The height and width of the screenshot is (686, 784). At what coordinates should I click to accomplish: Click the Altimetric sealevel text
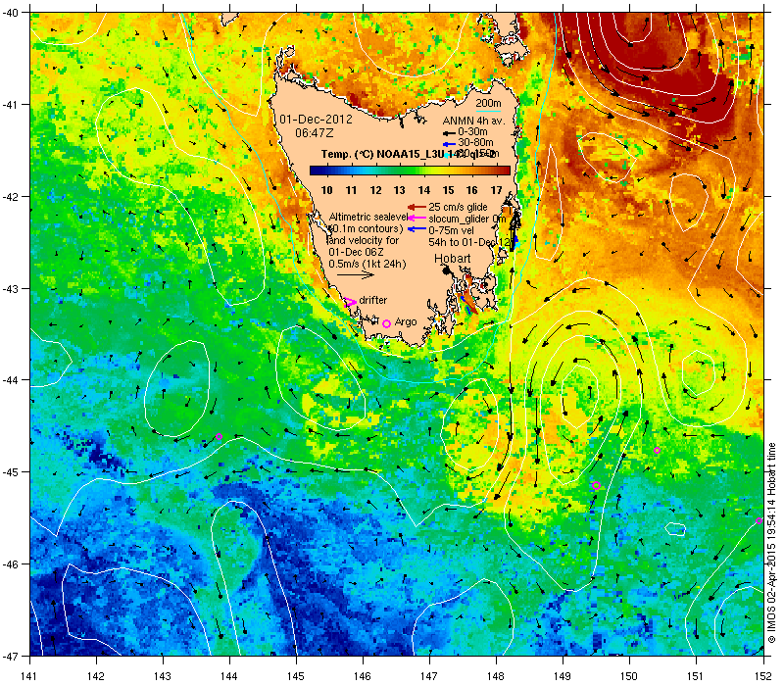[x=368, y=217]
